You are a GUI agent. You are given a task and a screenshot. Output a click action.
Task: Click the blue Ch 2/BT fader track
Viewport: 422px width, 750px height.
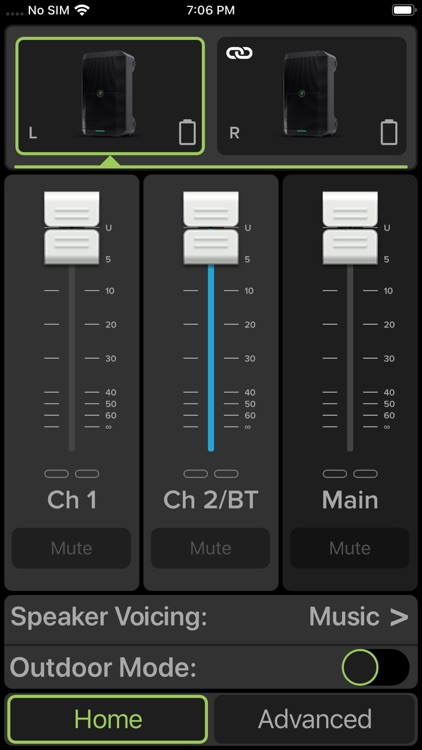[211, 358]
